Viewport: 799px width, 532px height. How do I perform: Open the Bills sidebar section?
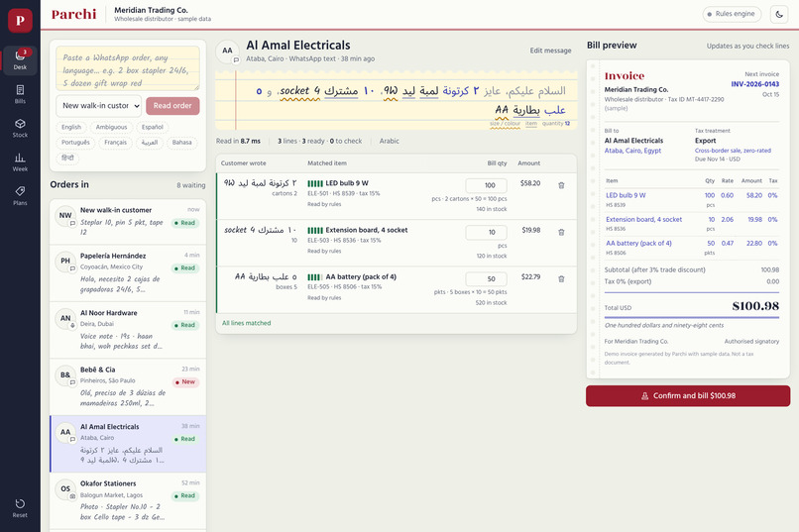tap(20, 94)
